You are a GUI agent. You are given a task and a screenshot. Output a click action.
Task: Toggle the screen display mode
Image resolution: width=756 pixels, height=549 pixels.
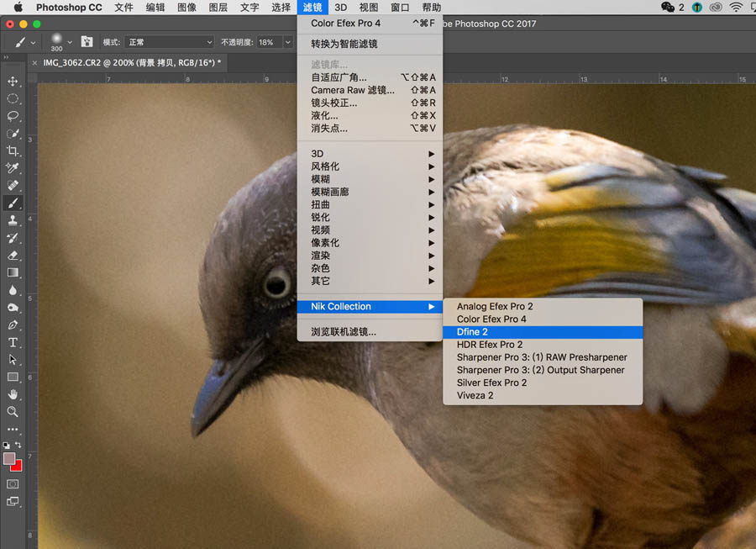(13, 503)
